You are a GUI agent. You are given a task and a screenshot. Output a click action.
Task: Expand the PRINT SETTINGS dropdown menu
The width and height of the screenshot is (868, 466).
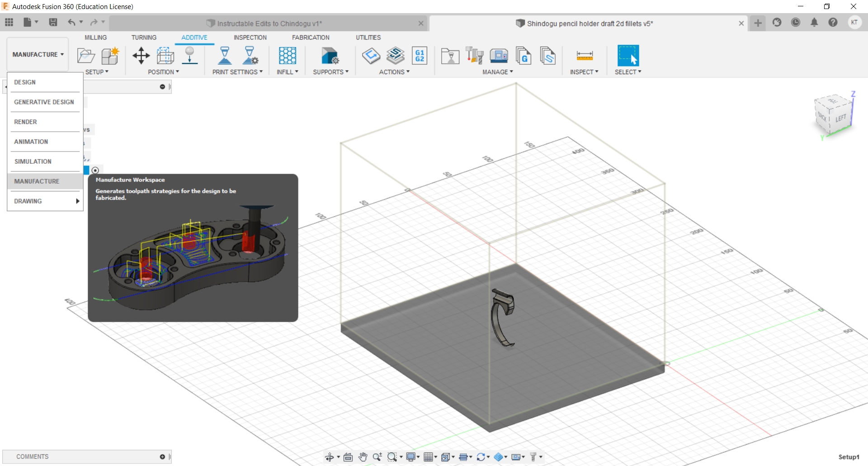tap(237, 72)
